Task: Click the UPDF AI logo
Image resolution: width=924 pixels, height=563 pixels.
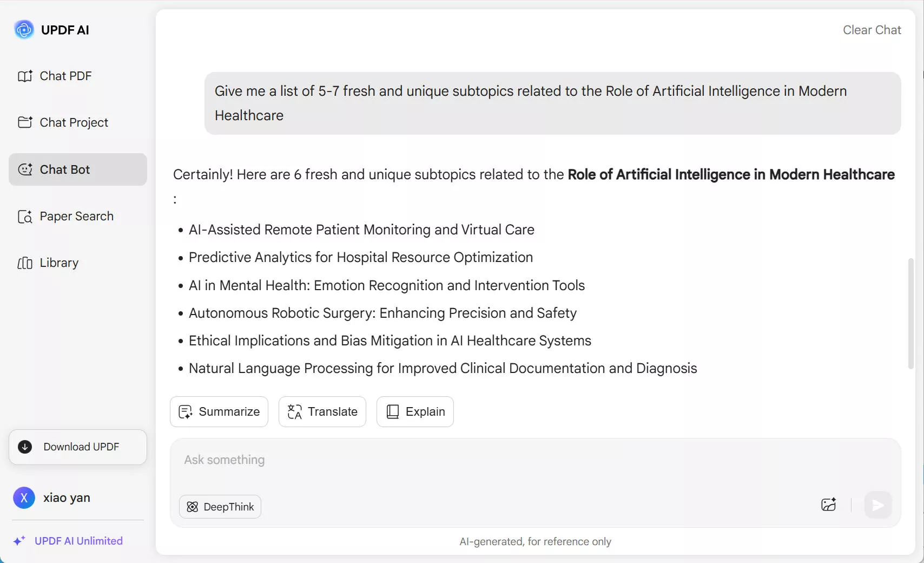Action: pos(23,30)
